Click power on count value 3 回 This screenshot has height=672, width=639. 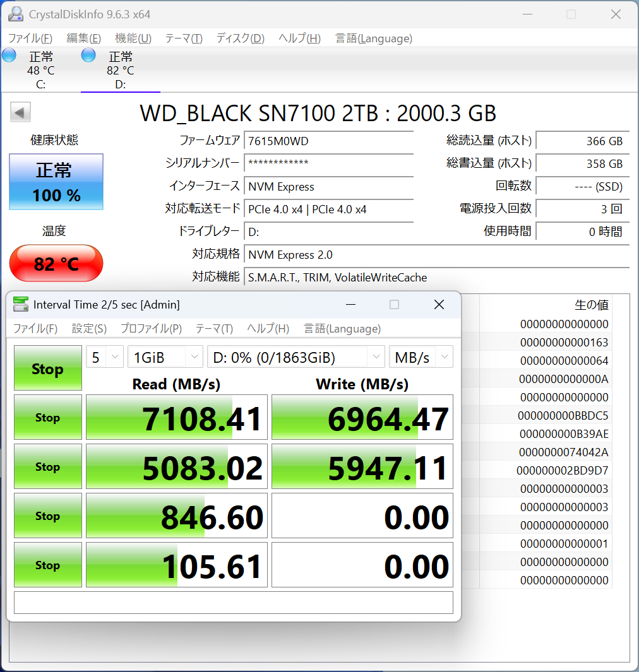point(583,209)
